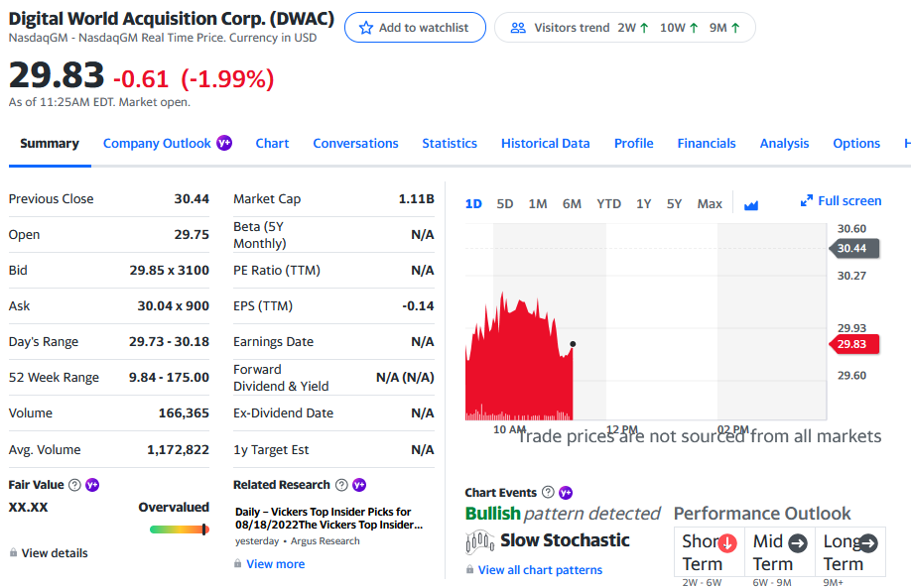Viewport: 911px width, 588px height.
Task: Click the Add to watchlist button
Action: click(x=415, y=28)
